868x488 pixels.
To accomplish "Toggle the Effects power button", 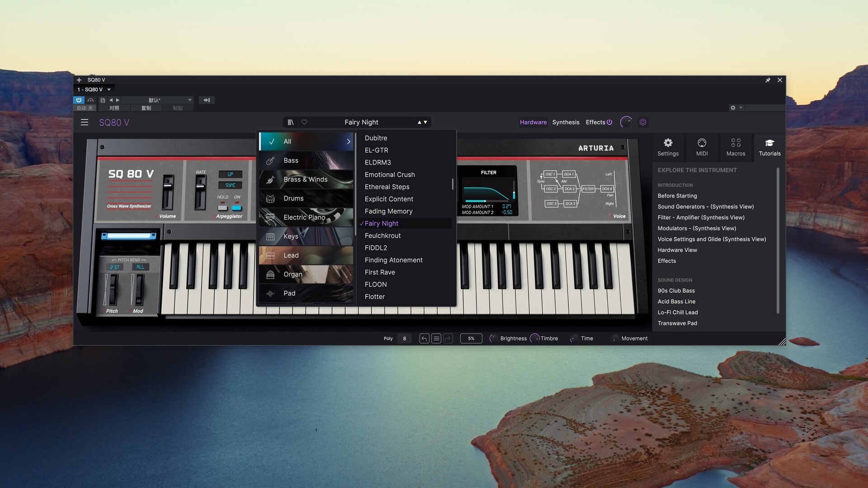I will click(609, 122).
